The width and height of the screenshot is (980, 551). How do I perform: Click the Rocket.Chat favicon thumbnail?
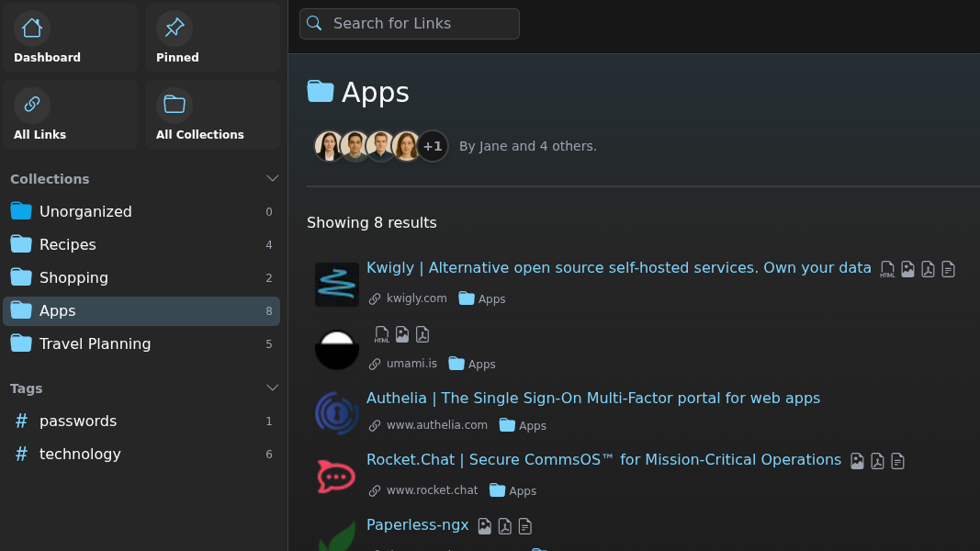click(x=337, y=478)
